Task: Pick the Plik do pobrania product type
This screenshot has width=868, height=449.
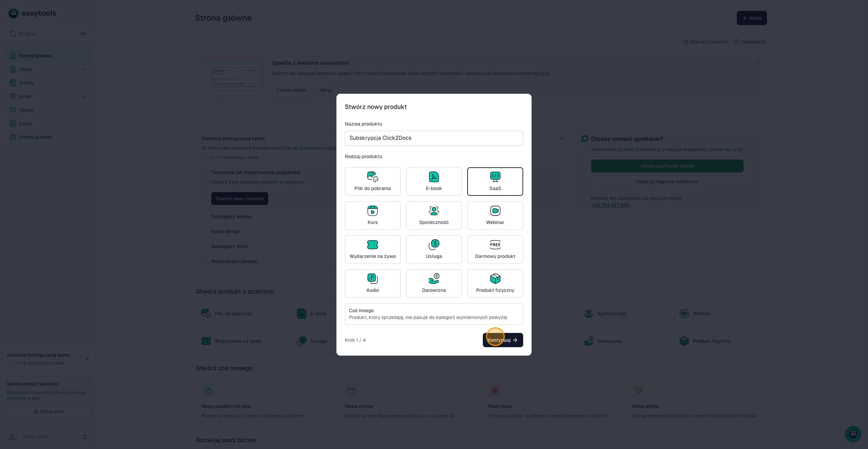Action: pos(373,182)
